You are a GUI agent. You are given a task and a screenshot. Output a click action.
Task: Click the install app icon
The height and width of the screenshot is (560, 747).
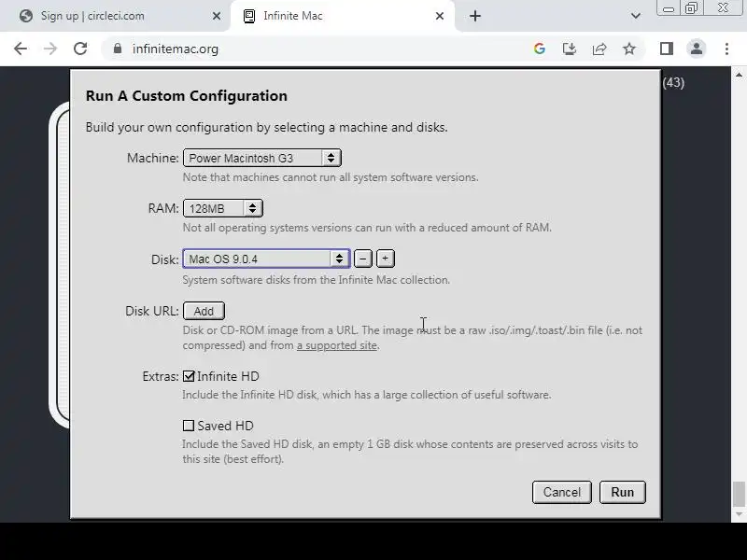570,49
